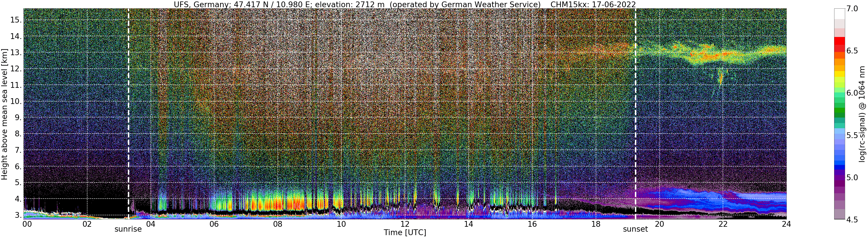The height and width of the screenshot is (238, 868).
Task: Click the 'sunset' label below the axis
Action: point(635,229)
